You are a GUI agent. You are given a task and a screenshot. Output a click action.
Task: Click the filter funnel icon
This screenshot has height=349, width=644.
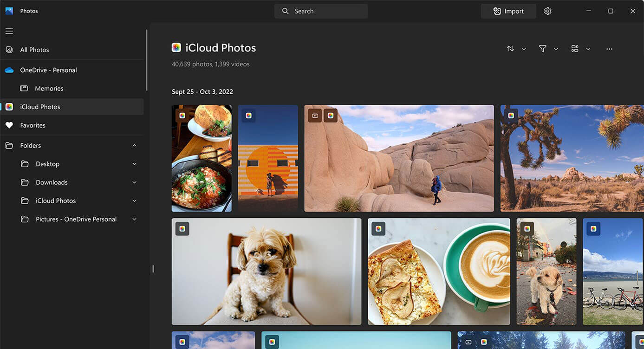(542, 49)
